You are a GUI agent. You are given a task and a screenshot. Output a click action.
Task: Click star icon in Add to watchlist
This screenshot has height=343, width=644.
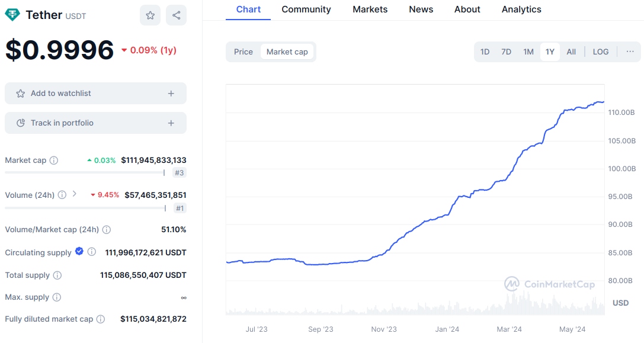[x=21, y=94]
